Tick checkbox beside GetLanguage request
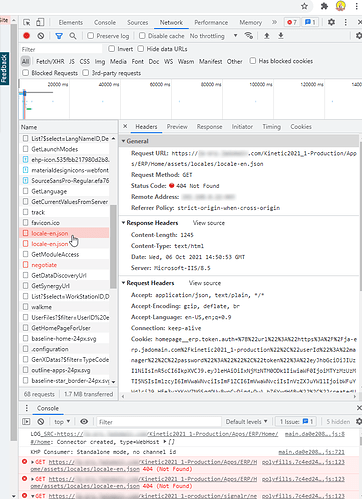This screenshot has width=362, height=499. 25,191
